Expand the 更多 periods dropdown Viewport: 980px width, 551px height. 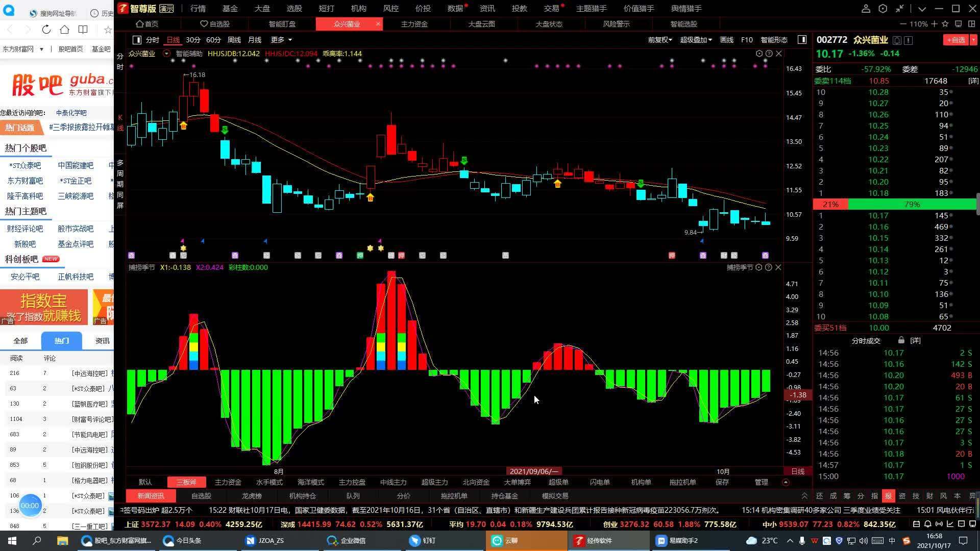(x=281, y=40)
